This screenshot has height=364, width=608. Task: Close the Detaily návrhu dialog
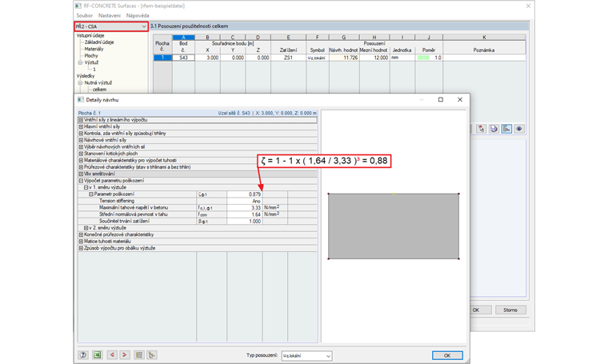(x=460, y=100)
